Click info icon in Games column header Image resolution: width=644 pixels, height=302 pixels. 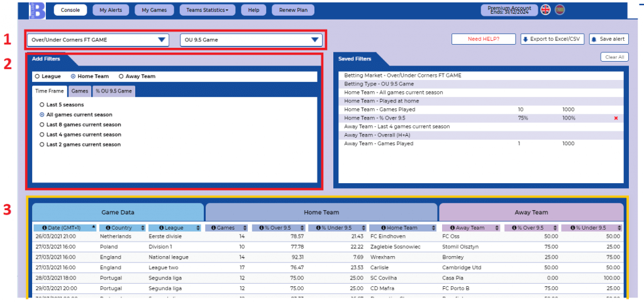[214, 228]
